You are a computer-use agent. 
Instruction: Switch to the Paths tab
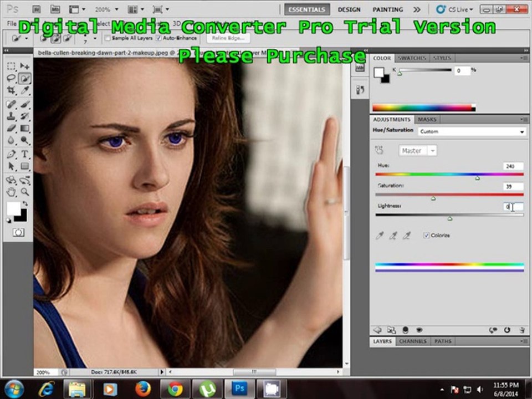click(443, 341)
